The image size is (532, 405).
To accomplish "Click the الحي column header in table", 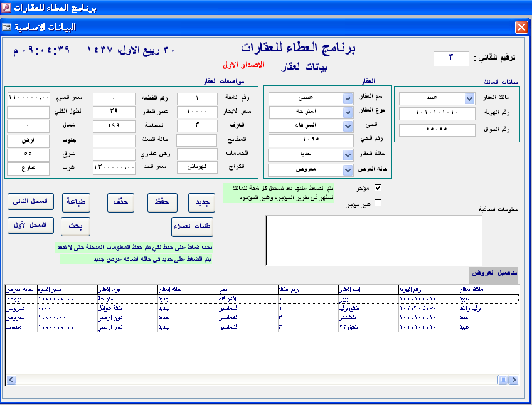I will [248, 290].
